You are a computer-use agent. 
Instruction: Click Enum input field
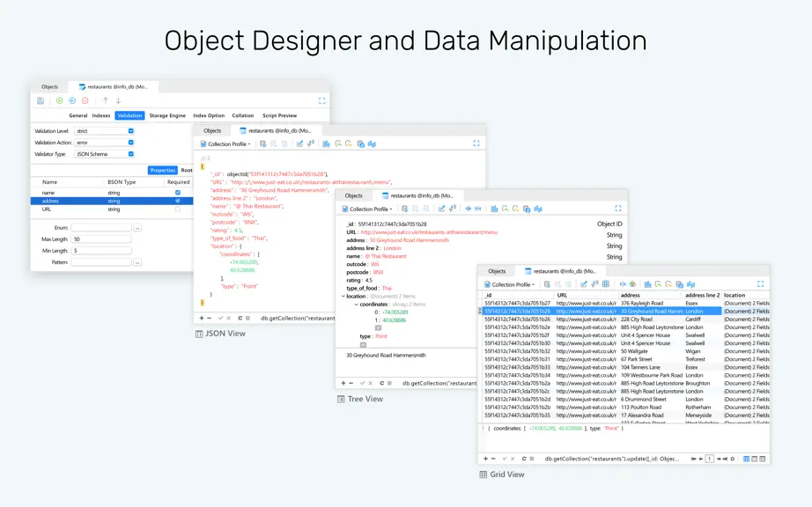tap(101, 228)
